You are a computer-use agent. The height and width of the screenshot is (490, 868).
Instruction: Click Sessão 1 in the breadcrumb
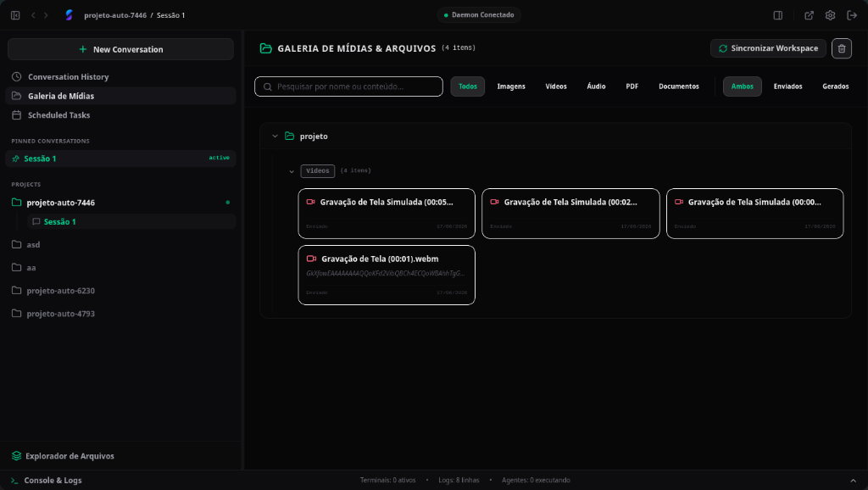pos(170,15)
